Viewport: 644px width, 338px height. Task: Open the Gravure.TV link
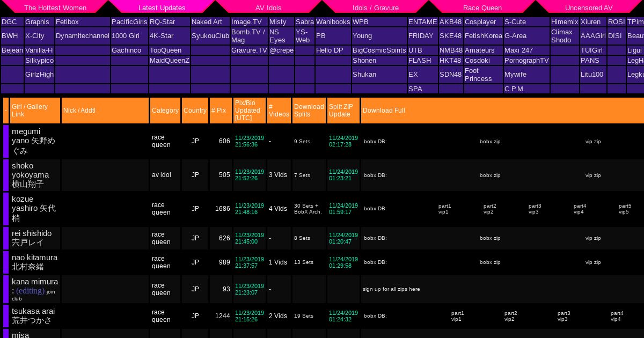click(x=249, y=50)
